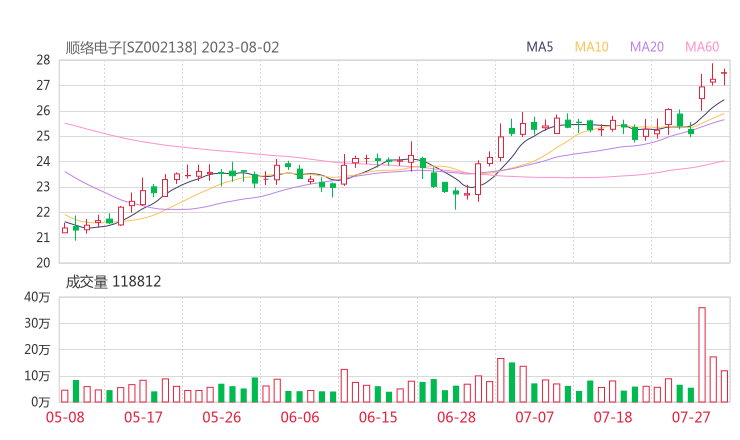Click the 06-15 date axis label

point(378,417)
